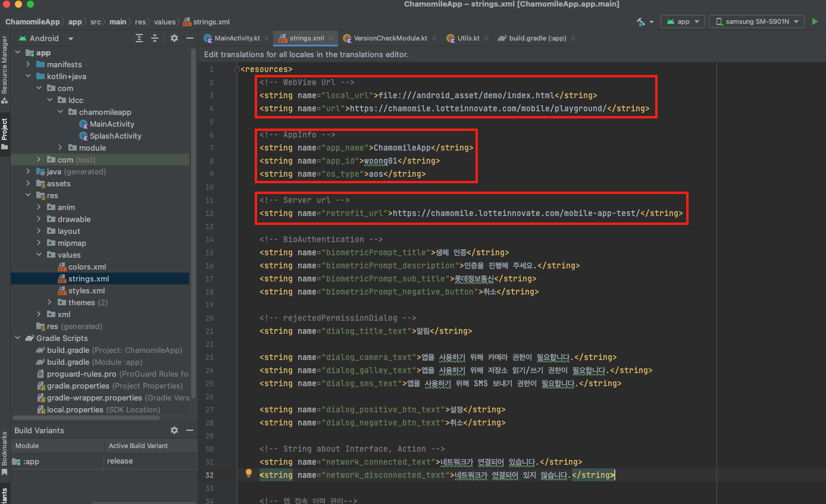Hide the Project panel with the minus icon
Screen dimensions: 826x504
(x=190, y=38)
